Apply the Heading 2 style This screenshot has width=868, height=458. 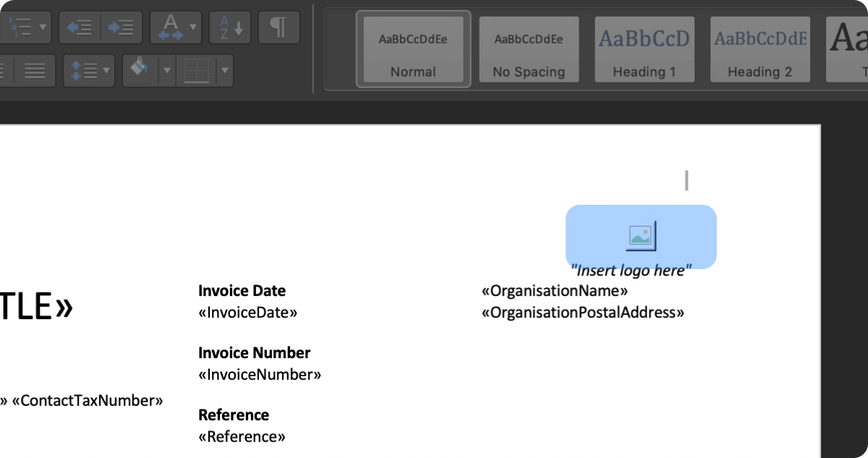pyautogui.click(x=760, y=50)
